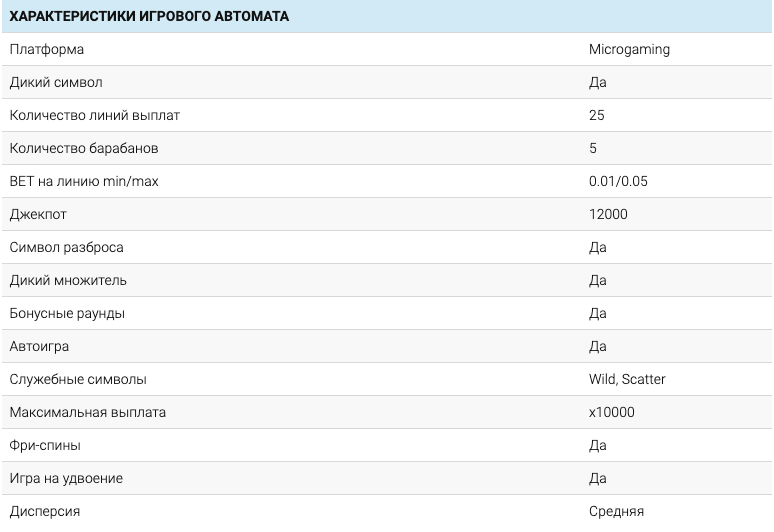This screenshot has width=774, height=532.
Task: Select the "Автоигра" row label
Action: pyautogui.click(x=39, y=346)
